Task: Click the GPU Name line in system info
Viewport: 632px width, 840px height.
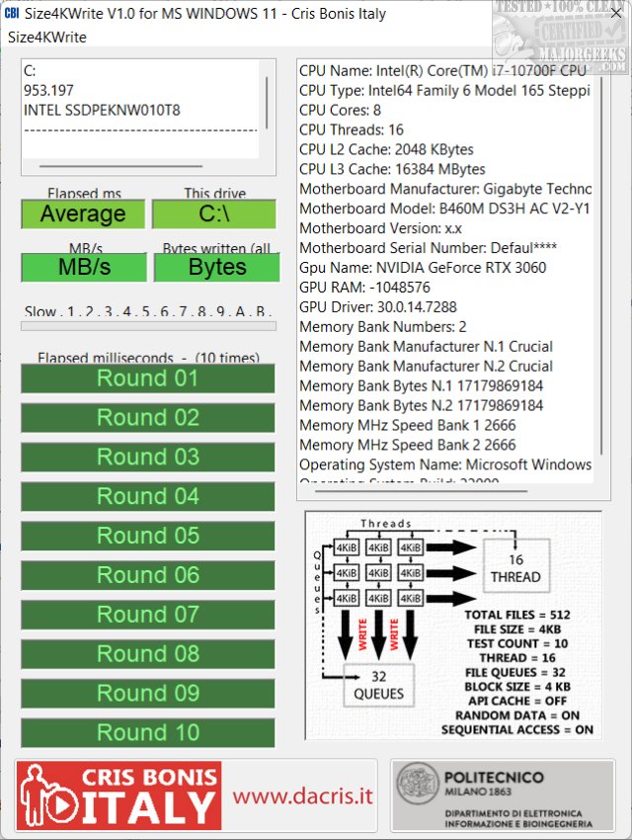Action: [x=423, y=268]
